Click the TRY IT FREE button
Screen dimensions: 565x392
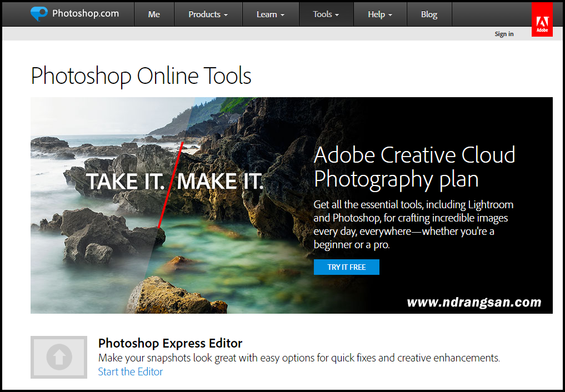[346, 267]
